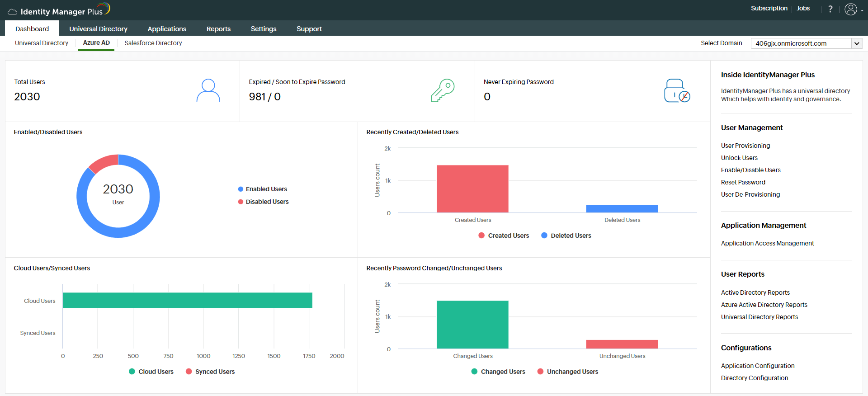Click the green Cloud Users horizontal bar
Viewport: 868px width, 396px height.
[187, 300]
